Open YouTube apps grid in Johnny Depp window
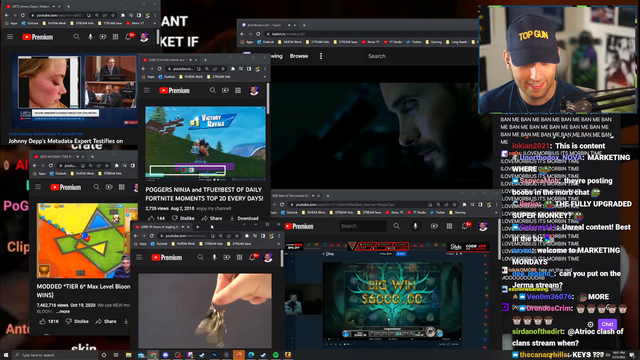Screen dimensions: 640x360 point(116,37)
